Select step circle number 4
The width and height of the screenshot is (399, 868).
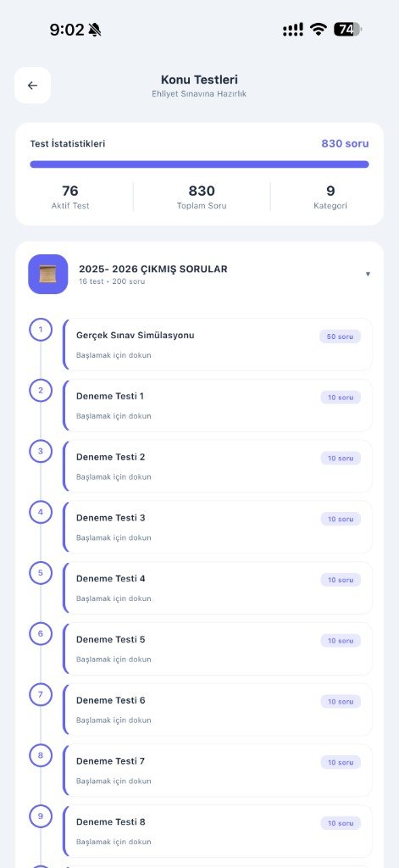click(x=41, y=513)
